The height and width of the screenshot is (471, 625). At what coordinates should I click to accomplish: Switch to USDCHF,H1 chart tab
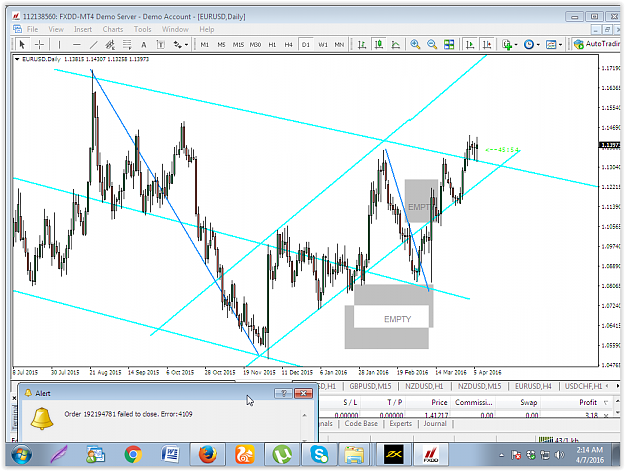[583, 386]
